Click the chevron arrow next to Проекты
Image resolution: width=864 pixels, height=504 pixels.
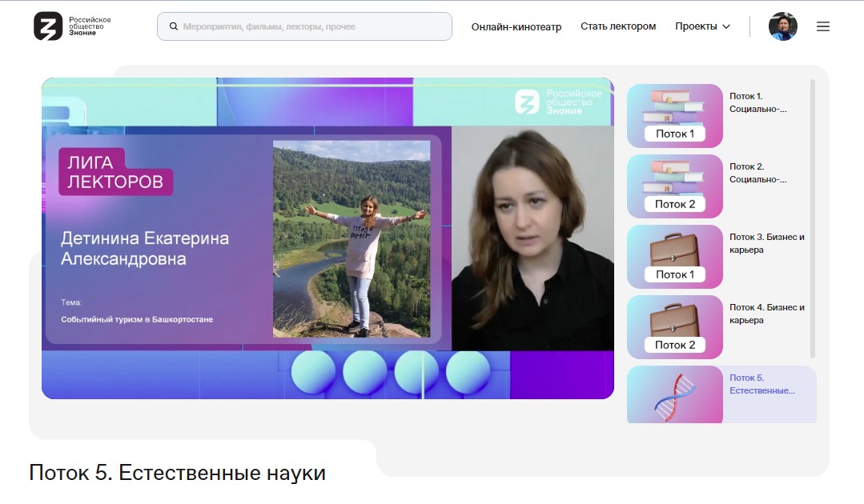pyautogui.click(x=726, y=26)
